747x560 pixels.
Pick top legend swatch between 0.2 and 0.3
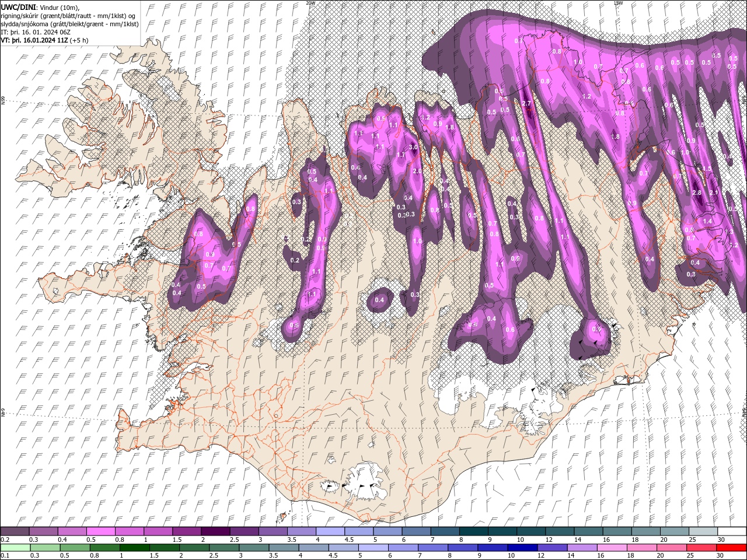click(x=15, y=531)
